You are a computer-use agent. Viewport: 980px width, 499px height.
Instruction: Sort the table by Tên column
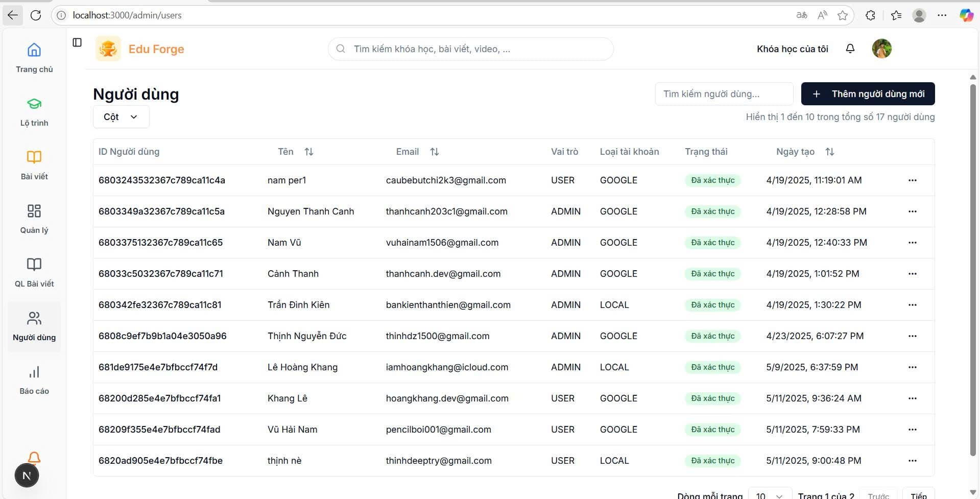coord(296,152)
